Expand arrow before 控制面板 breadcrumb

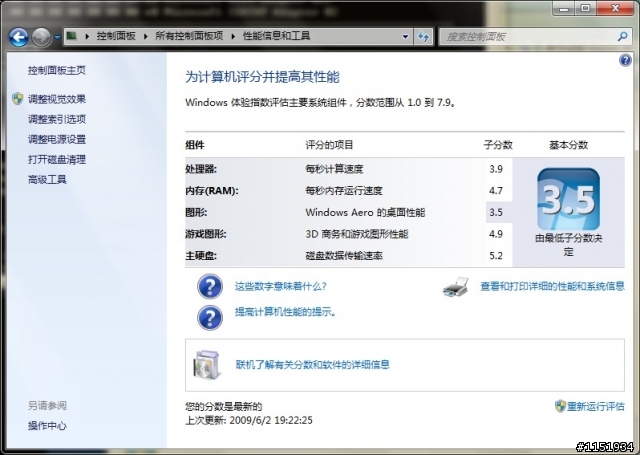point(87,36)
